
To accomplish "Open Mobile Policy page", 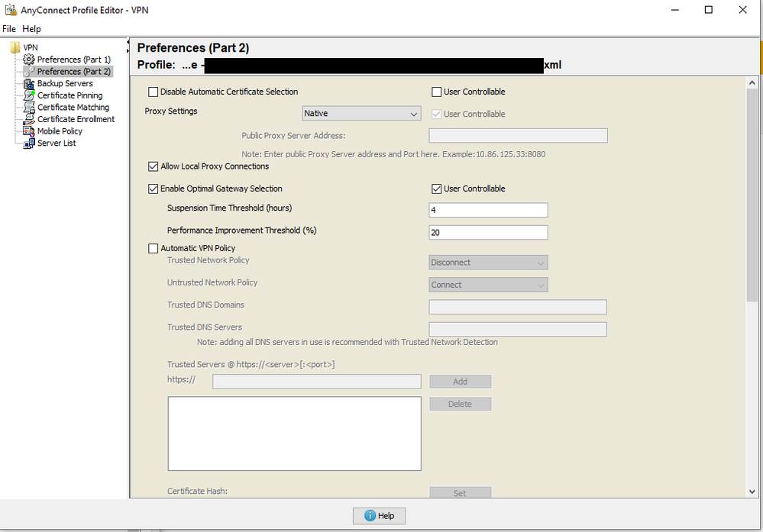I will 60,131.
